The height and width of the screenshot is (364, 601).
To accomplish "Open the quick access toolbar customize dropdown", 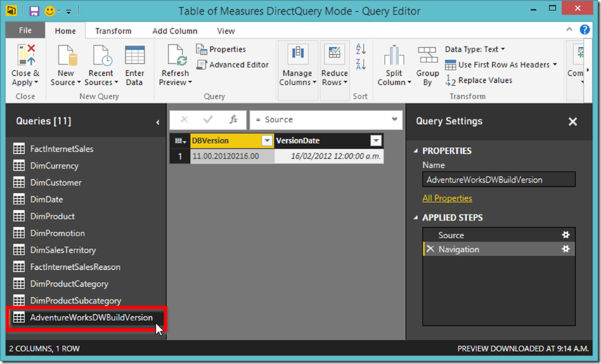I will point(69,11).
